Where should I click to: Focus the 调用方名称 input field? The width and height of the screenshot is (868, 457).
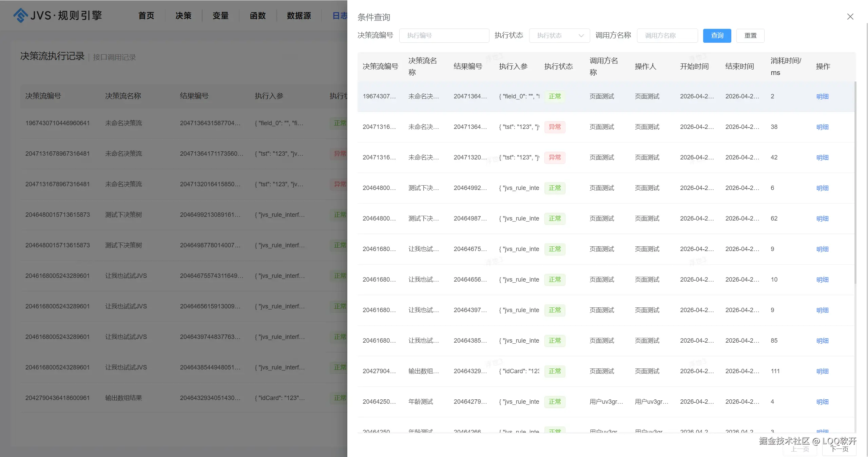pyautogui.click(x=667, y=36)
